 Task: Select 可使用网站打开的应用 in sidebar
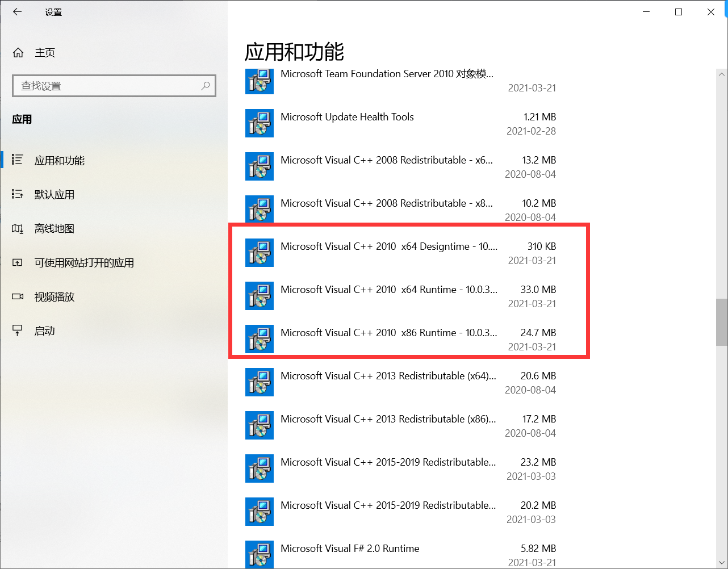click(x=18, y=262)
